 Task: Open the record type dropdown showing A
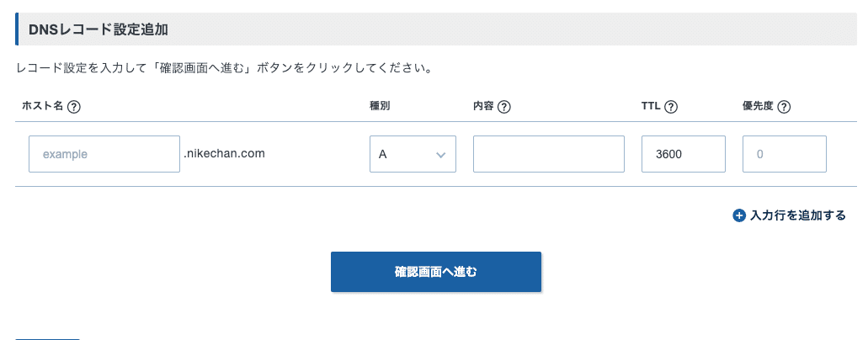412,155
